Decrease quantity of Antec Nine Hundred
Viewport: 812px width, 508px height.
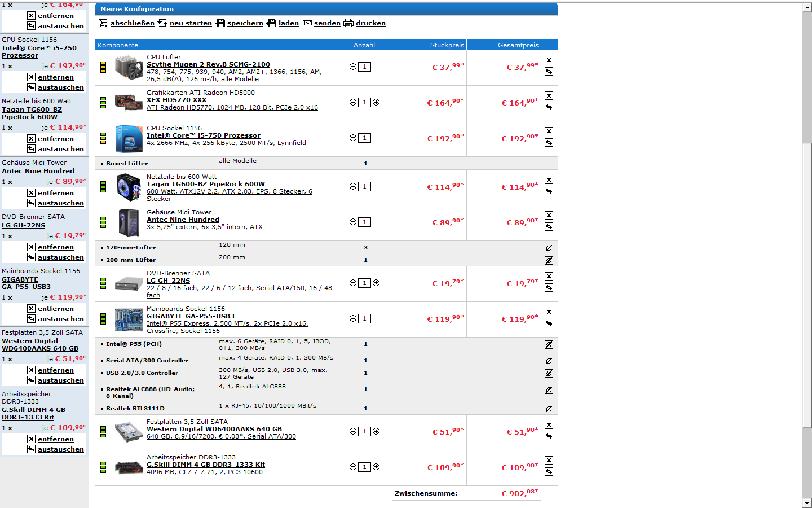tap(353, 222)
